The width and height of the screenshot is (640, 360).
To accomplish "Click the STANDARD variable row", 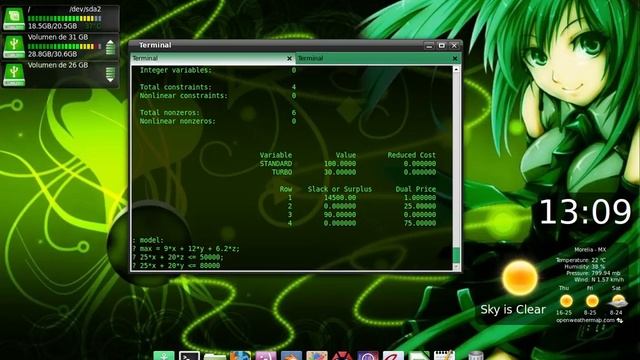I will pos(348,164).
